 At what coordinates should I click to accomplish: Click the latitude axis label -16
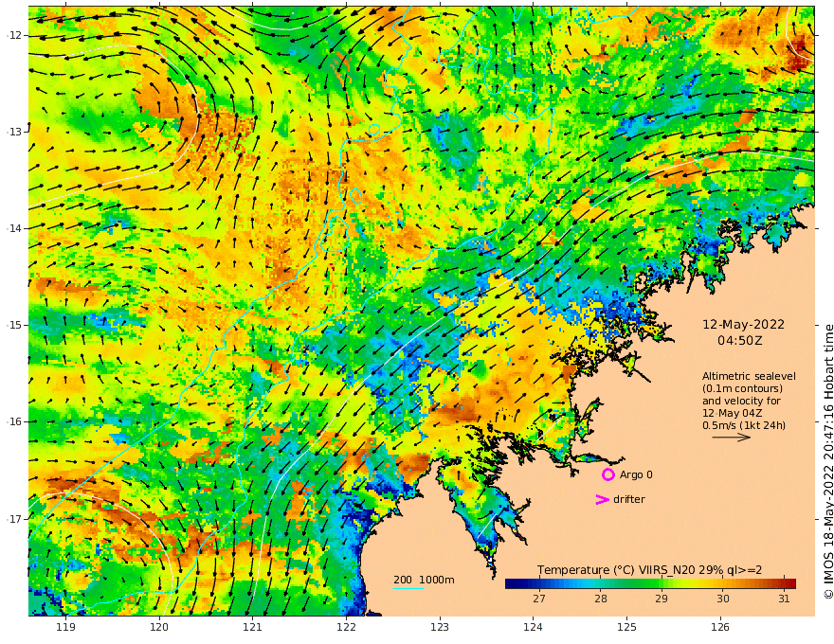14,421
